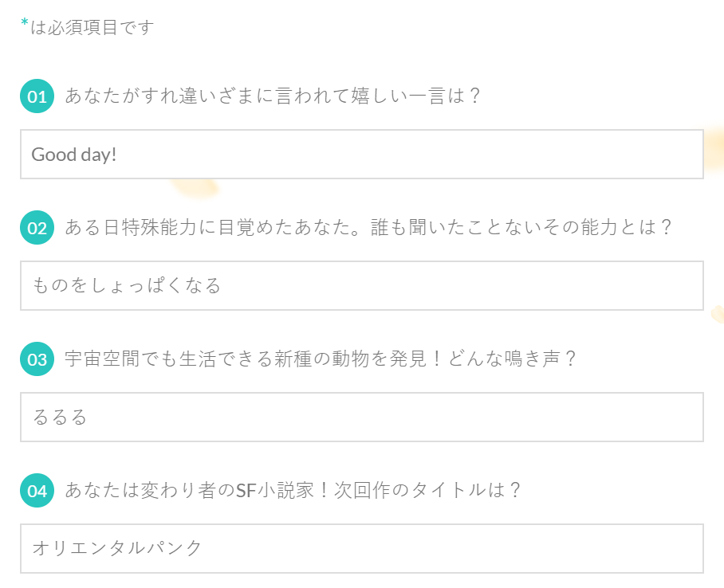Viewport: 724px width, 588px height.
Task: Click the teal asterisk required marker
Action: pyautogui.click(x=25, y=23)
